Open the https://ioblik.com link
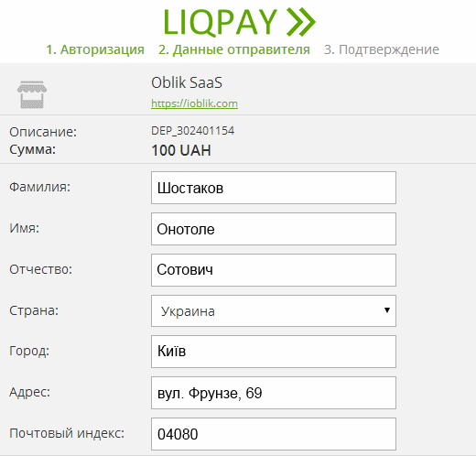 tap(194, 103)
